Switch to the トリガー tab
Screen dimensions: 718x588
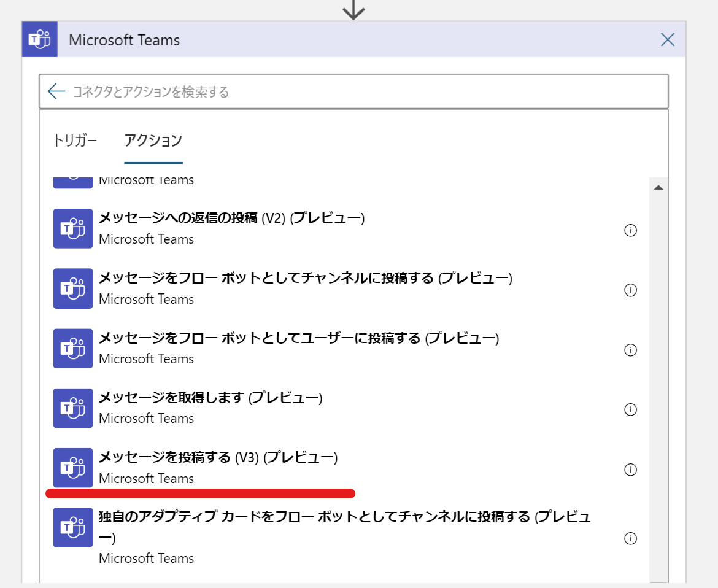tap(75, 140)
